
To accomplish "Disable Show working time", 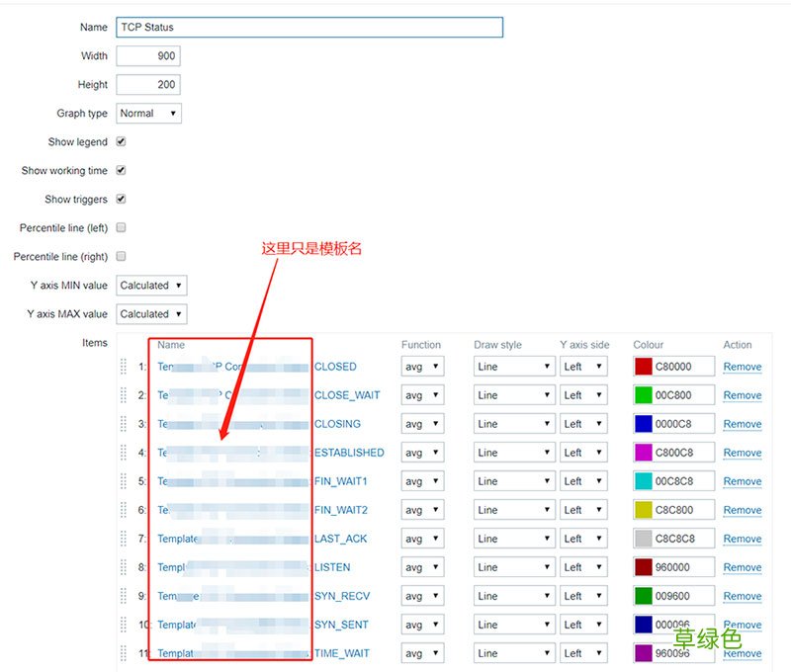I will [x=121, y=171].
